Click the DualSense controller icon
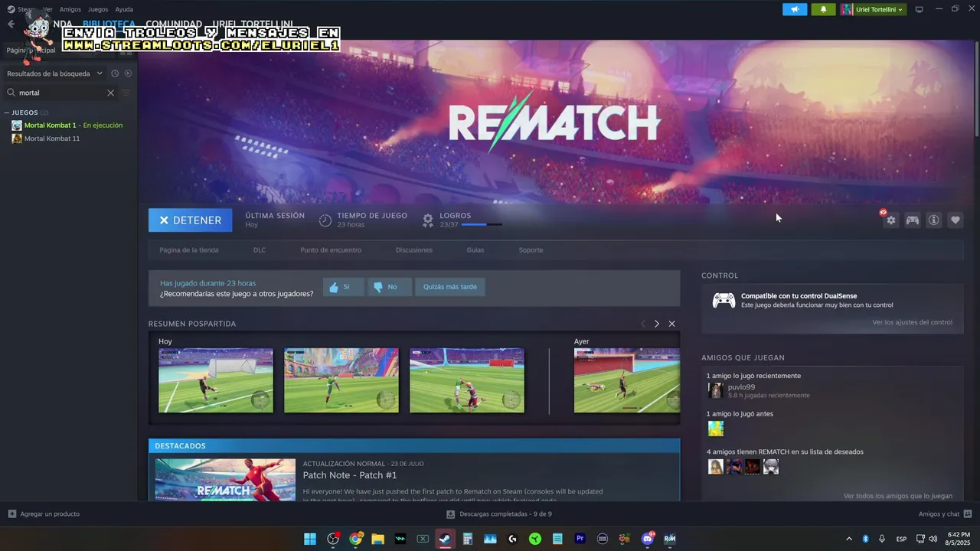 pyautogui.click(x=724, y=300)
